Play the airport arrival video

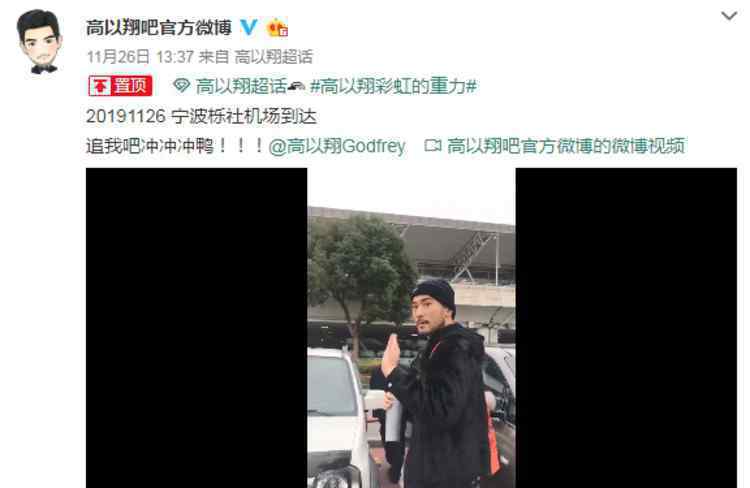[411, 328]
